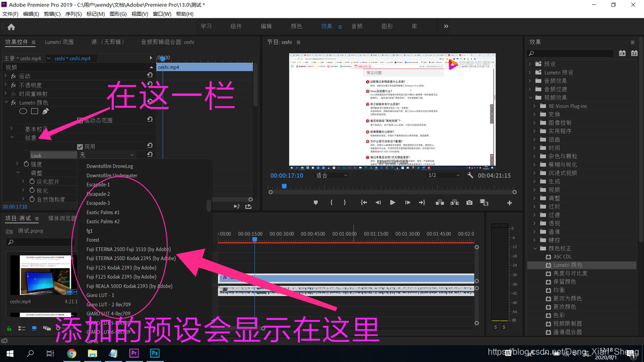The height and width of the screenshot is (362, 644).
Task: Play the program monitor preview
Action: 392,203
